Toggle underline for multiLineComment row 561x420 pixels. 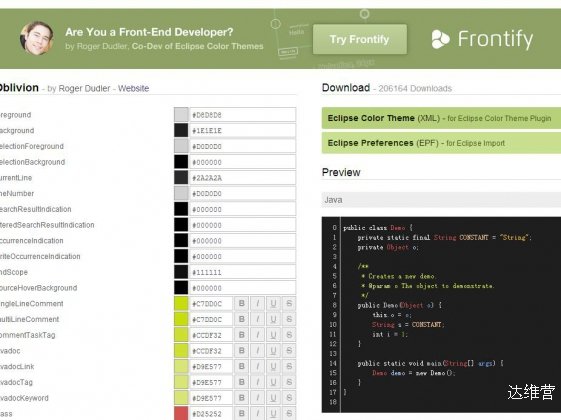pos(273,319)
